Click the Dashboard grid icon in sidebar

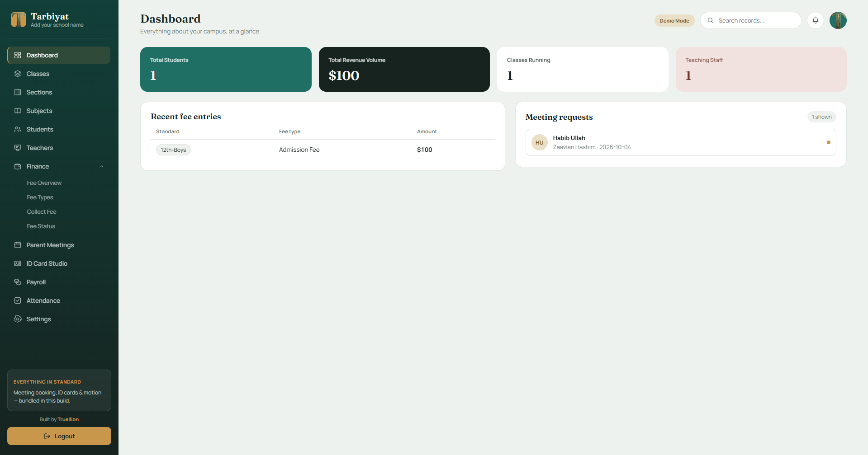click(x=18, y=55)
